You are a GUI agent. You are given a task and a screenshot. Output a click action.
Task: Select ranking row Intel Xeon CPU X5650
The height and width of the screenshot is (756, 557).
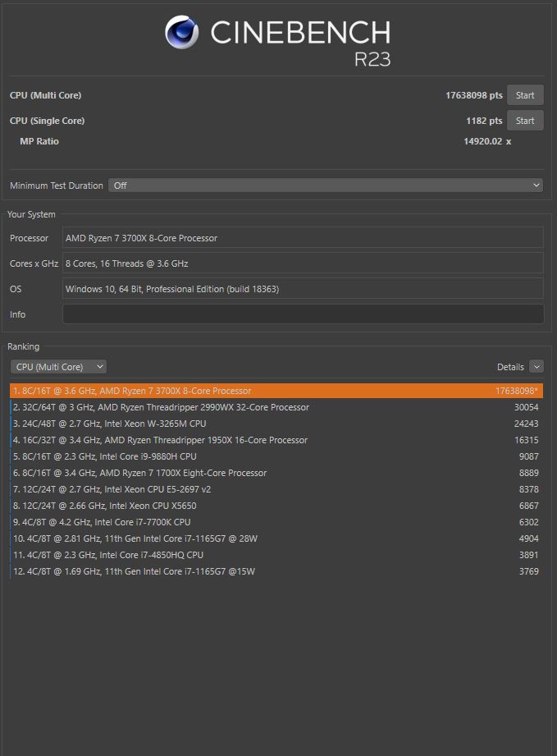(276, 506)
